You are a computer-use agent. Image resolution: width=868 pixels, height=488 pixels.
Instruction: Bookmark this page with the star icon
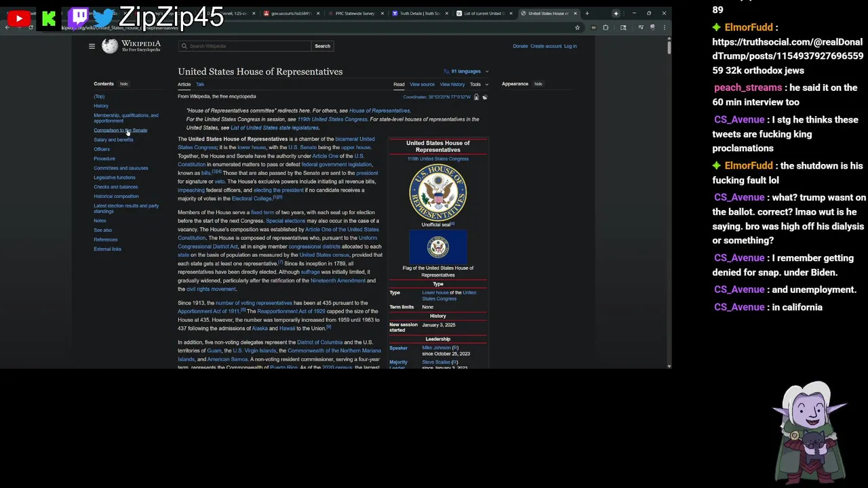pyautogui.click(x=577, y=28)
